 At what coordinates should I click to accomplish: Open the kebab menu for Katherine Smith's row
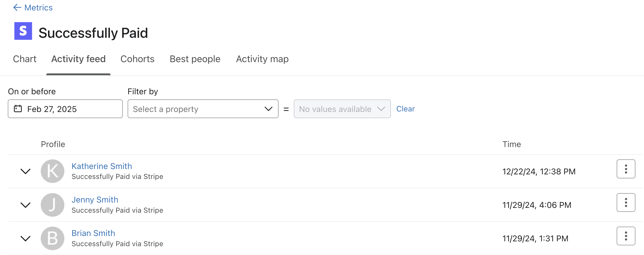tap(626, 169)
